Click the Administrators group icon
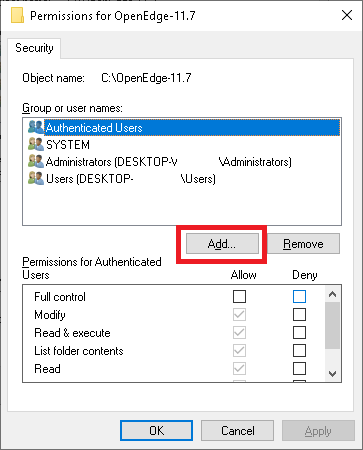Image resolution: width=363 pixels, height=450 pixels. pos(36,161)
